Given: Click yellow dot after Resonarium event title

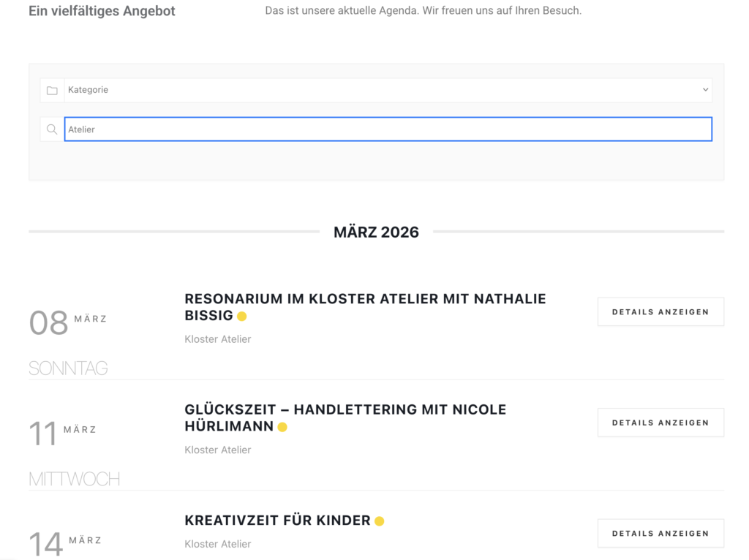Looking at the screenshot, I should click(x=242, y=317).
